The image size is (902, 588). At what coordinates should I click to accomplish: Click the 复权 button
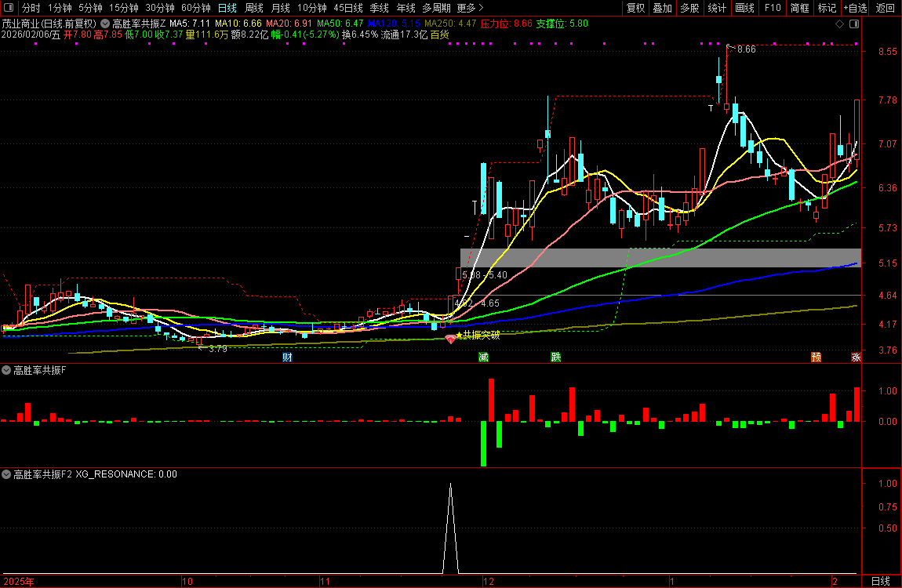pyautogui.click(x=635, y=8)
